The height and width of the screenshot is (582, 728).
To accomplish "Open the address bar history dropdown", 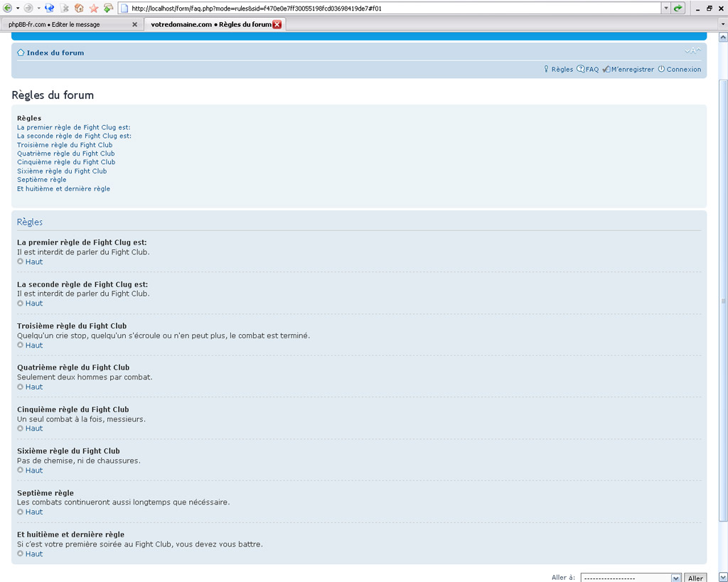I will [666, 8].
